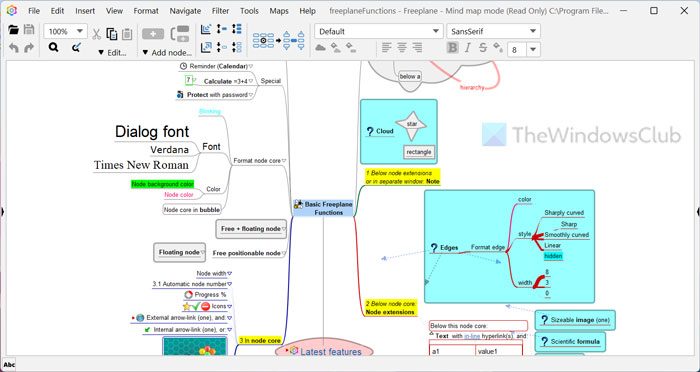Click the question icon on Sizeable image node
Screen dimensions: 700x372
[544, 320]
